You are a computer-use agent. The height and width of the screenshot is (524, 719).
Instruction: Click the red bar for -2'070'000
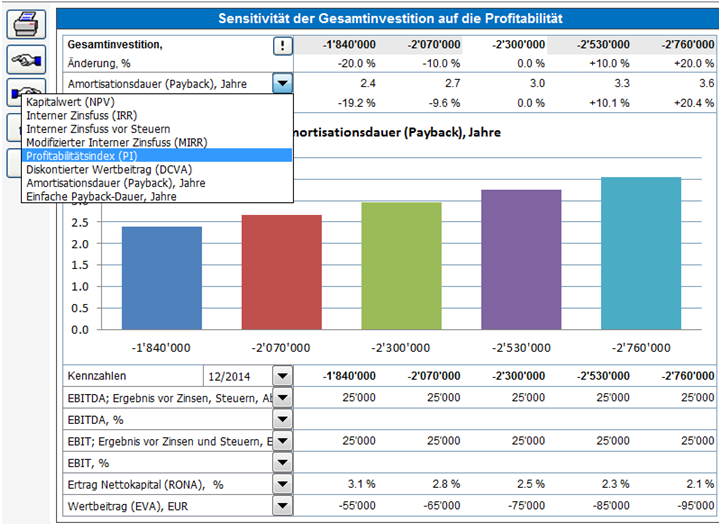click(x=282, y=272)
